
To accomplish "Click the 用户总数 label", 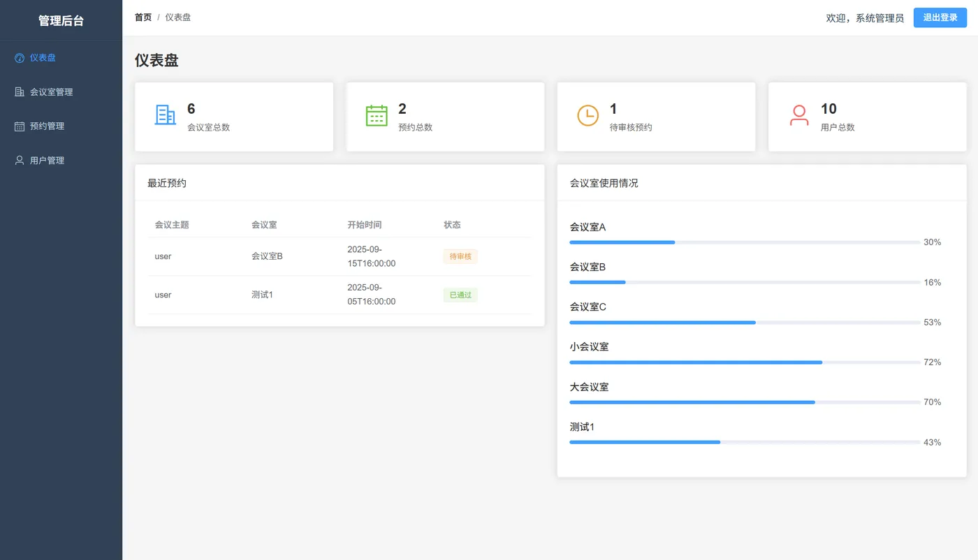I will pos(838,128).
